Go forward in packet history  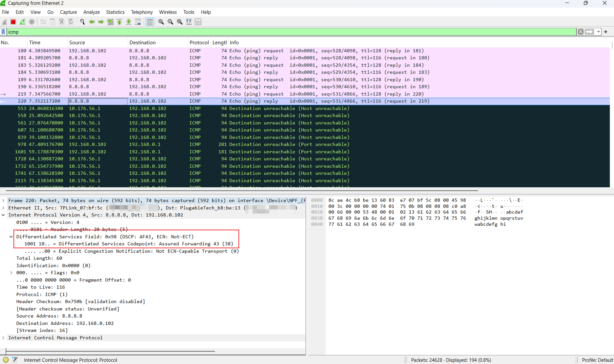pos(101,22)
